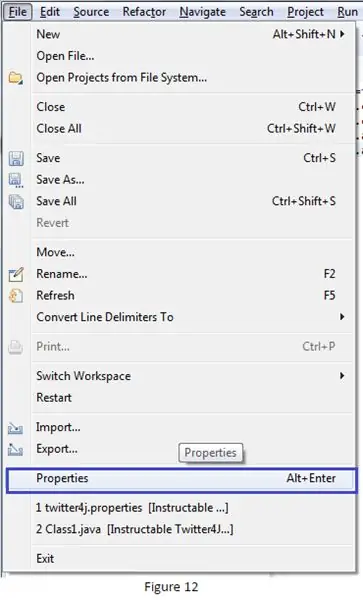
Task: Click the Save floppy disk icon
Action: coord(16,158)
